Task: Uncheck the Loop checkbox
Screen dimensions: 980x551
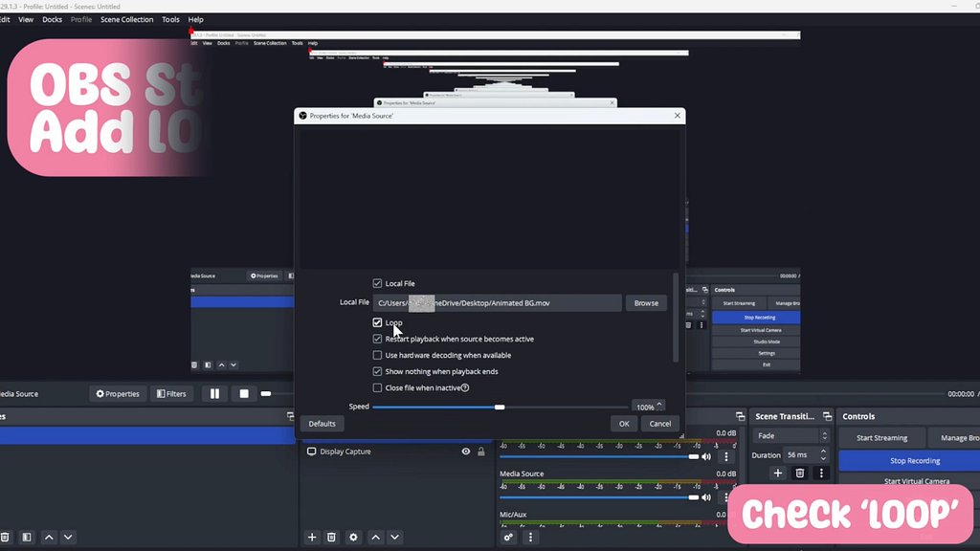Action: click(x=378, y=322)
